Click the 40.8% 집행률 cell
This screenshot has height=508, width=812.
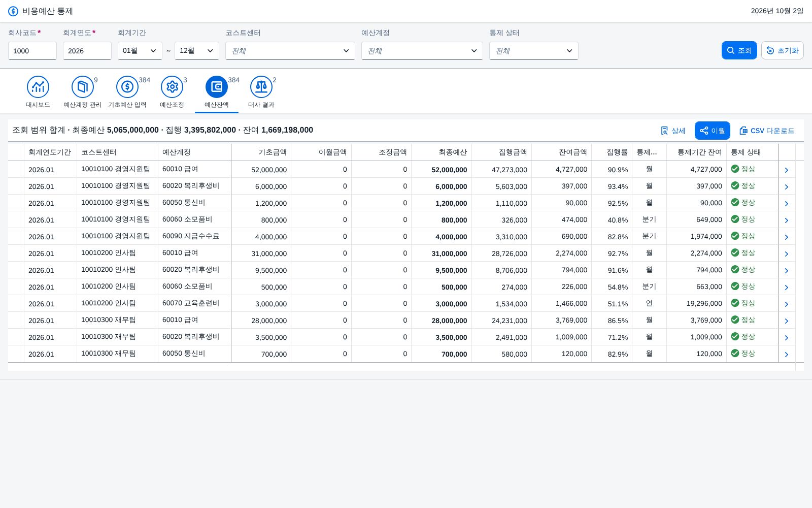(612, 220)
